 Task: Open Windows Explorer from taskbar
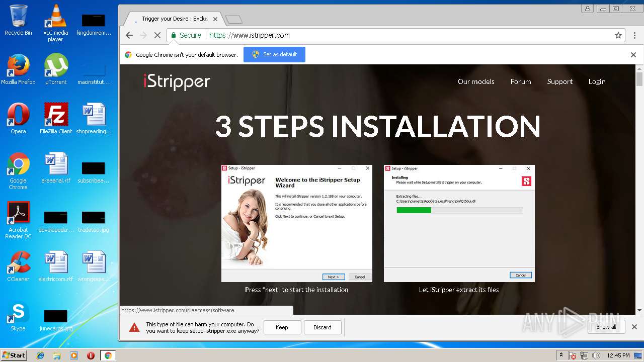[57, 355]
